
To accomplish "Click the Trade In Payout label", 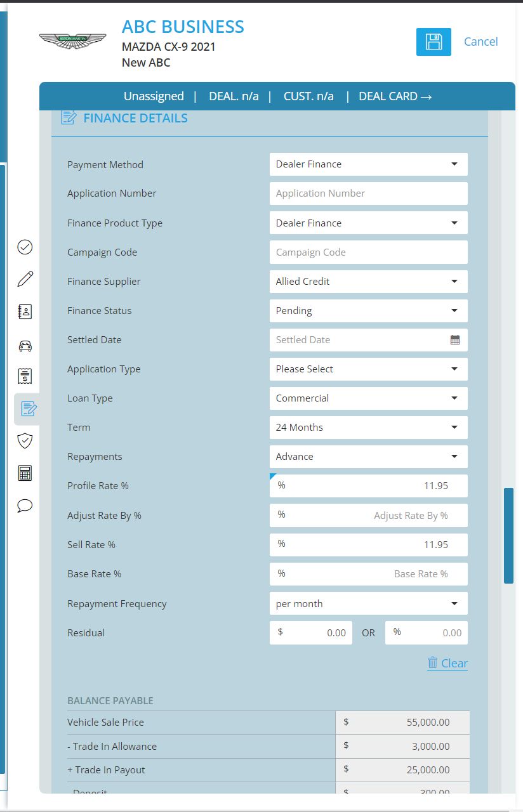I will [106, 770].
